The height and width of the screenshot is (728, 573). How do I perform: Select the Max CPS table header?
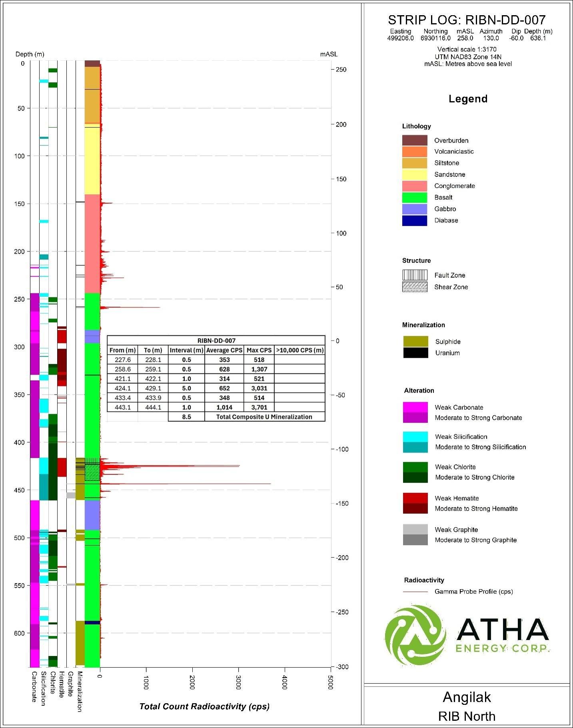(259, 350)
